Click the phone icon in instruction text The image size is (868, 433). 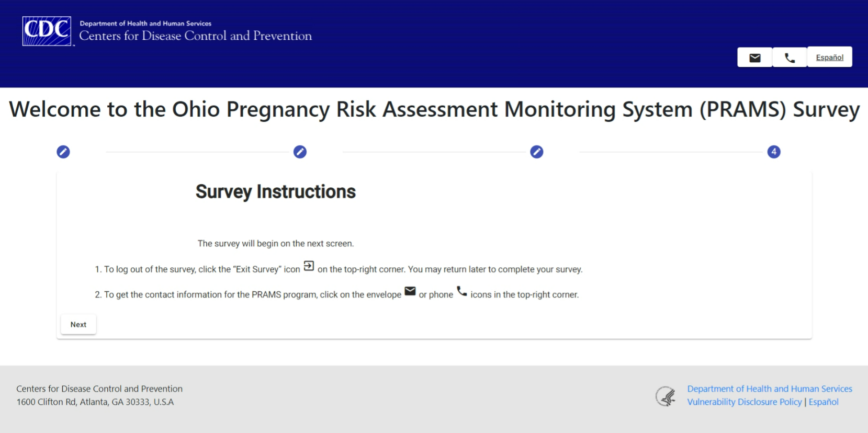(461, 291)
